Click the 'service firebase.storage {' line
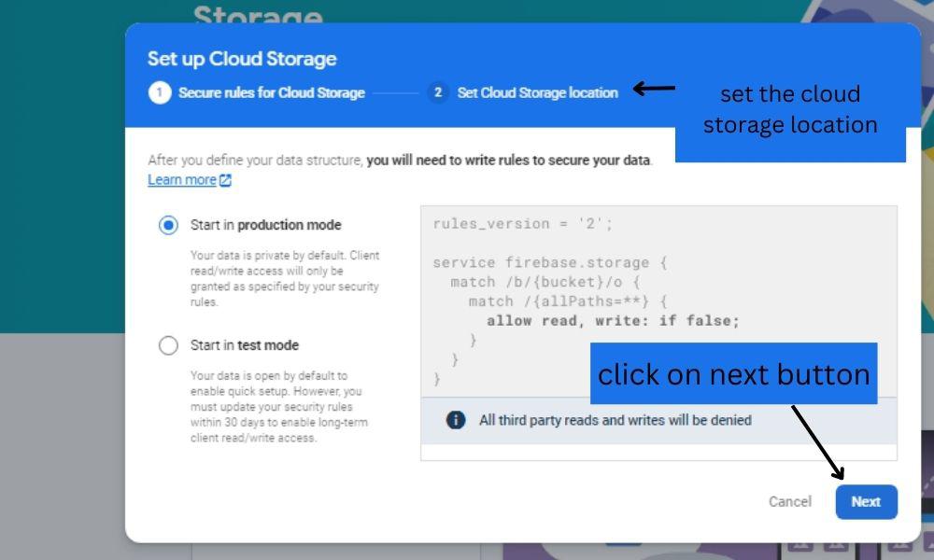The image size is (934, 560). (x=550, y=262)
